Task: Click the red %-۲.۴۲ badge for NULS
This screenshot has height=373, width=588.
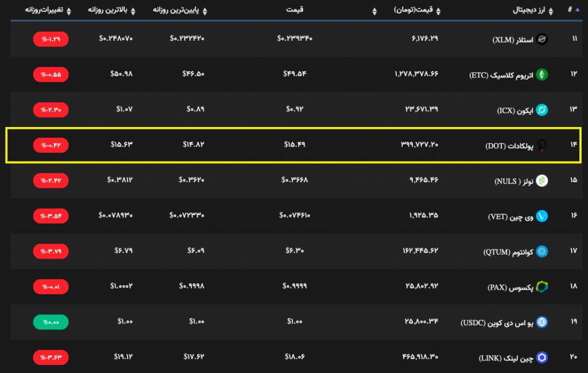Action: pyautogui.click(x=51, y=180)
